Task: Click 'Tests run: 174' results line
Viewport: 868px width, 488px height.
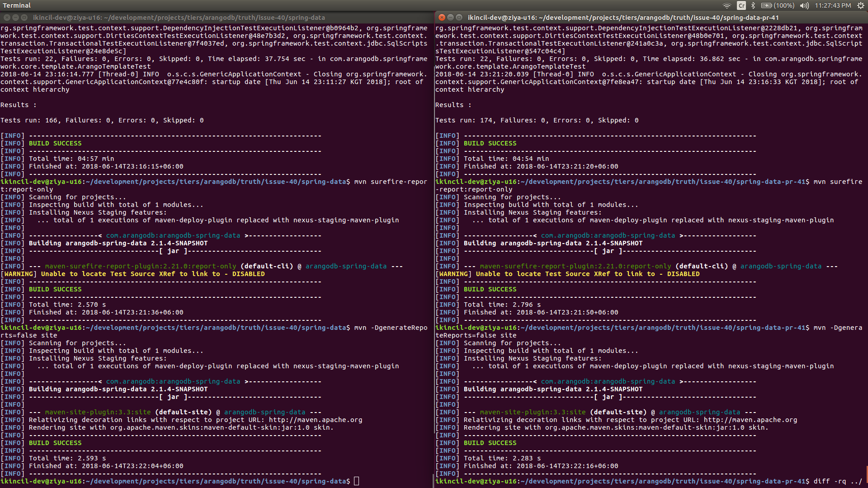Action: click(x=537, y=120)
